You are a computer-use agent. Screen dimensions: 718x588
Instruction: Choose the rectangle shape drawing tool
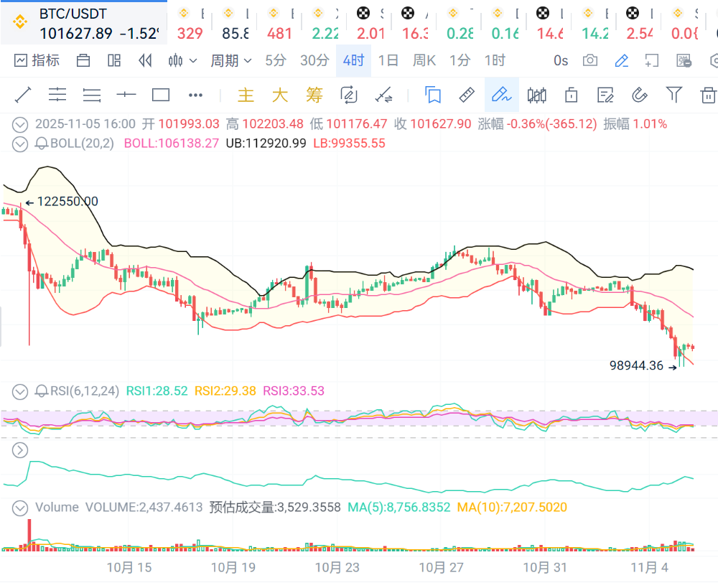(x=161, y=95)
